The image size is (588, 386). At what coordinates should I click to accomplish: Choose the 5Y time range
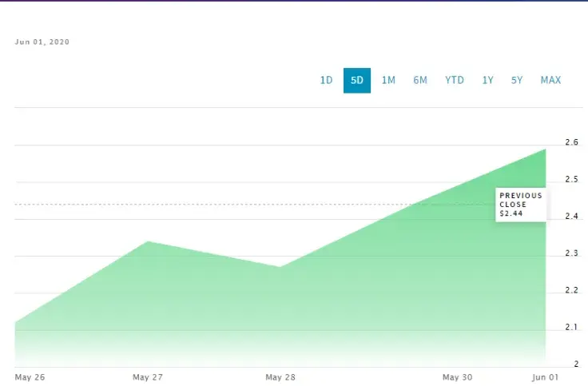pos(517,80)
